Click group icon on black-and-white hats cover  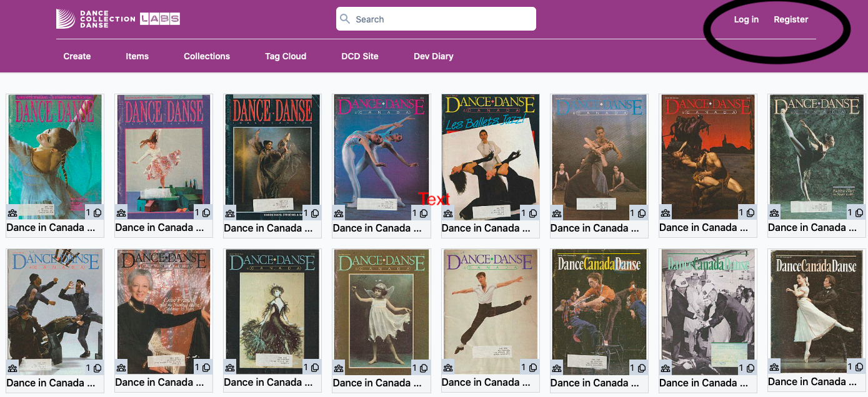pyautogui.click(x=665, y=368)
